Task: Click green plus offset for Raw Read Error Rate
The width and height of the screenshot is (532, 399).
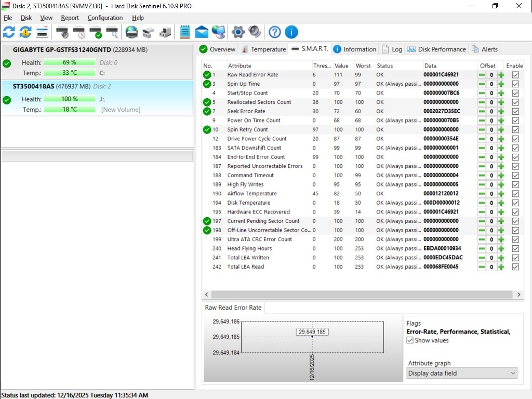Action: pyautogui.click(x=501, y=75)
